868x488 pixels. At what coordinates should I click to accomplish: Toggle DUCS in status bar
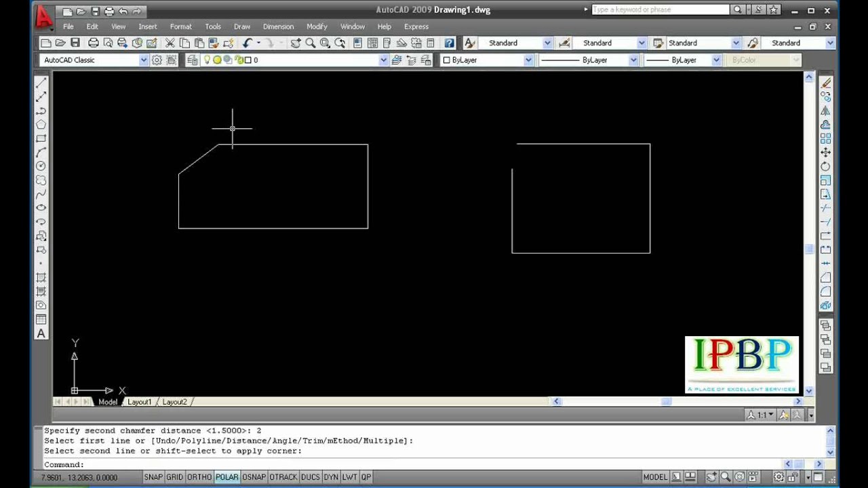(311, 477)
